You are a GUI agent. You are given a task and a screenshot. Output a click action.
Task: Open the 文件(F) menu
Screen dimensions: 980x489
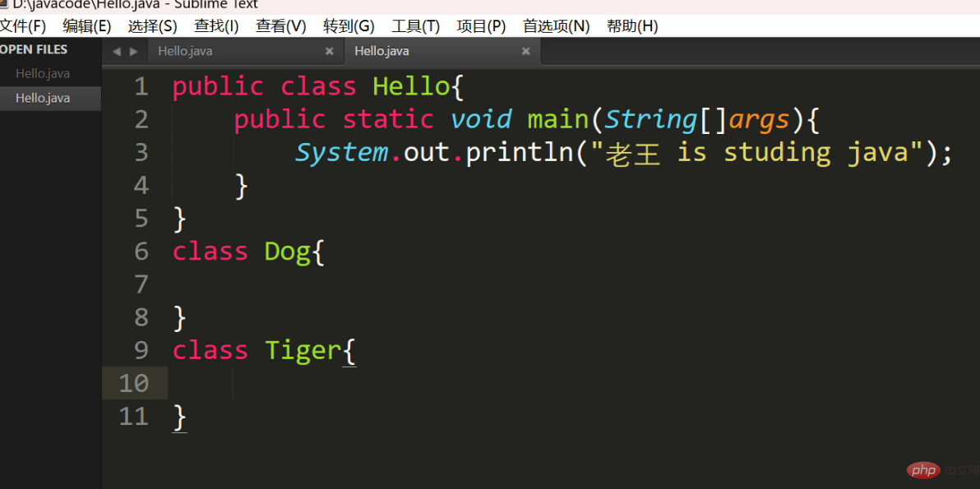[22, 26]
